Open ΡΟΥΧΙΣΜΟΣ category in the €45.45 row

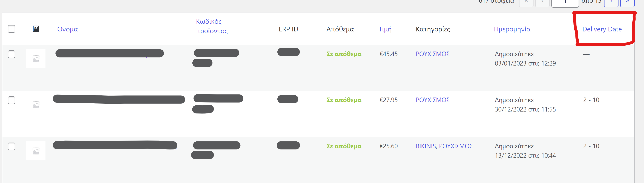[433, 54]
